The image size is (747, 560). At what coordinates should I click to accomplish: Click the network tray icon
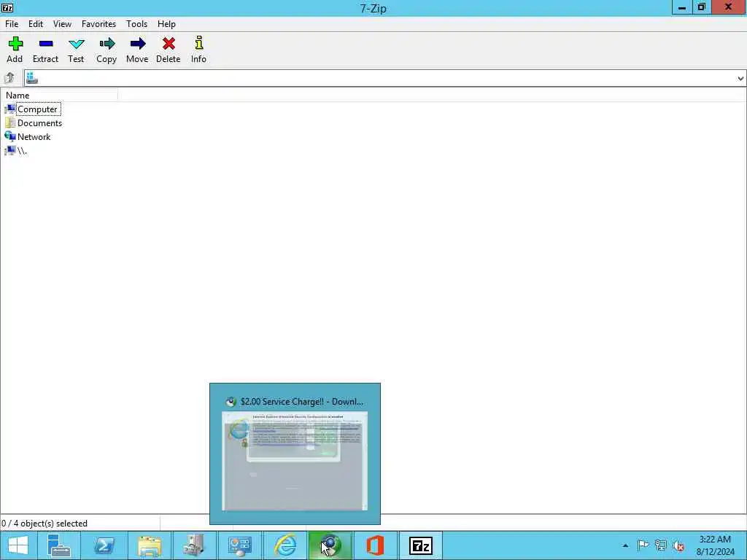point(661,545)
